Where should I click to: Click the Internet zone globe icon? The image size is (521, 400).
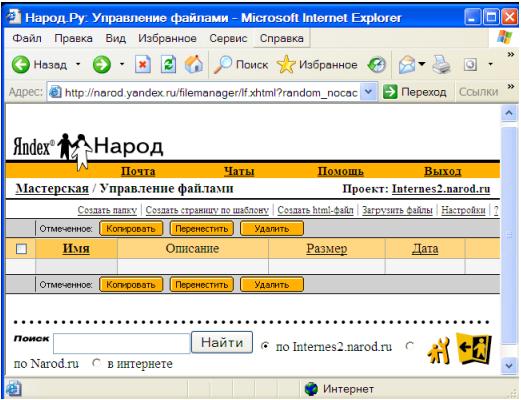tap(311, 389)
